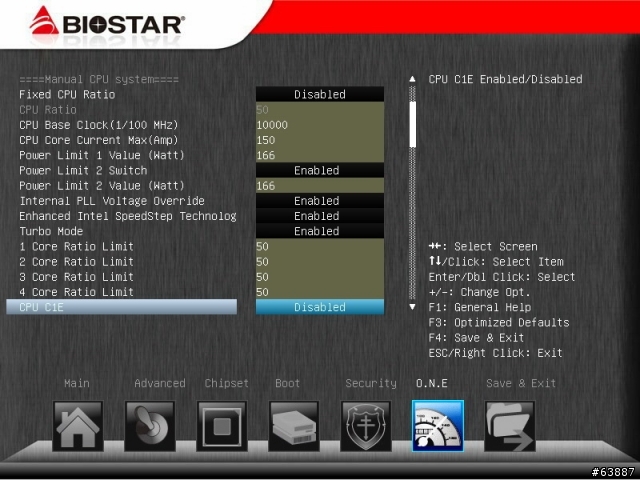This screenshot has height=480, width=640.
Task: Switch to Save & Exit tab label
Action: point(521,383)
